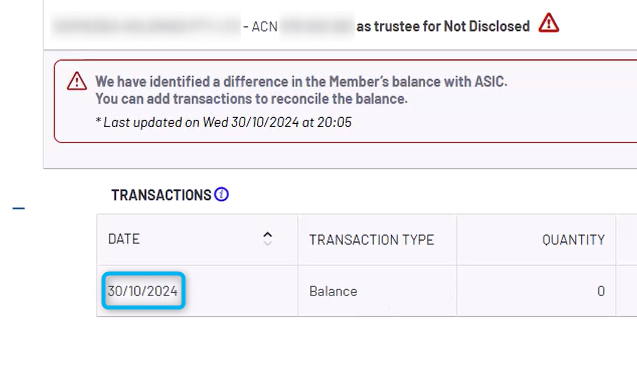
Task: Select the 30/10/2024 date cell
Action: click(143, 291)
